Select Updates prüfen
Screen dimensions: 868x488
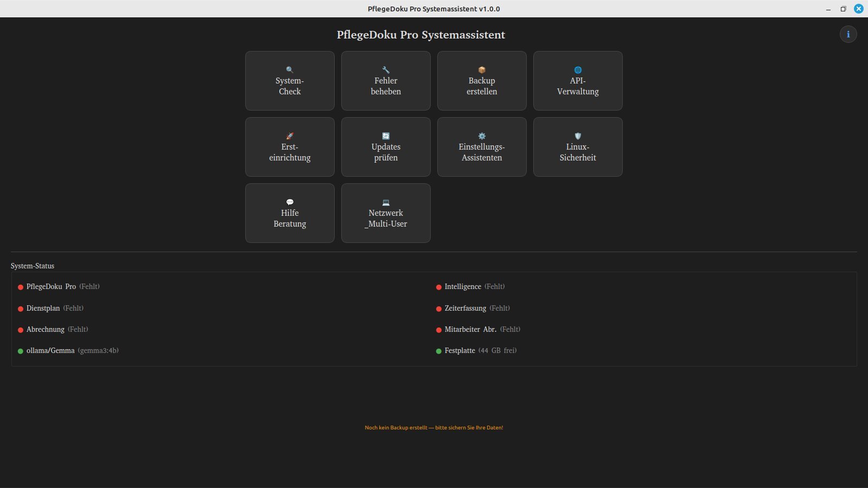point(386,147)
